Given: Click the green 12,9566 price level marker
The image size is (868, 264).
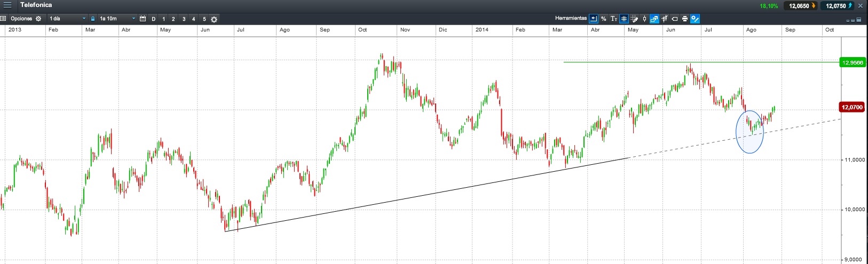Looking at the screenshot, I should coord(852,62).
